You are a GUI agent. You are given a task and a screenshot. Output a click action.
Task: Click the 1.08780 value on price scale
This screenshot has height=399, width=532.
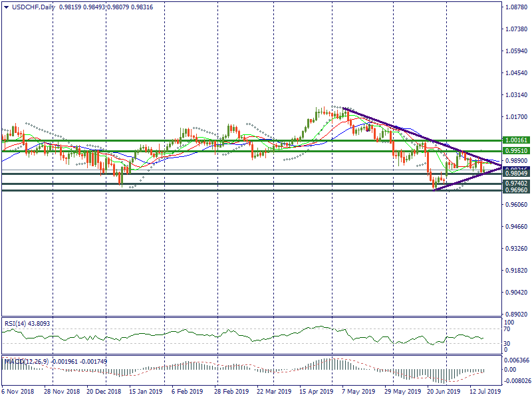point(517,7)
